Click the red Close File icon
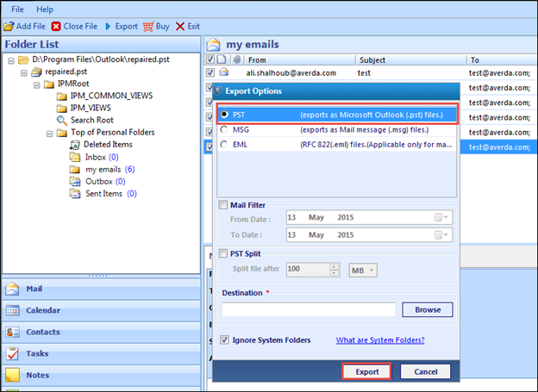 56,27
